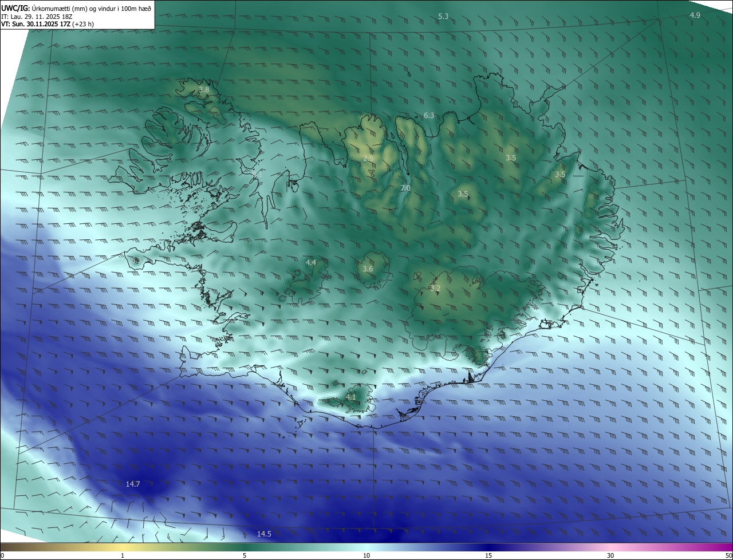Viewport: 733px width, 560px height.
Task: Click the 3.6 value on the map
Action: point(368,269)
